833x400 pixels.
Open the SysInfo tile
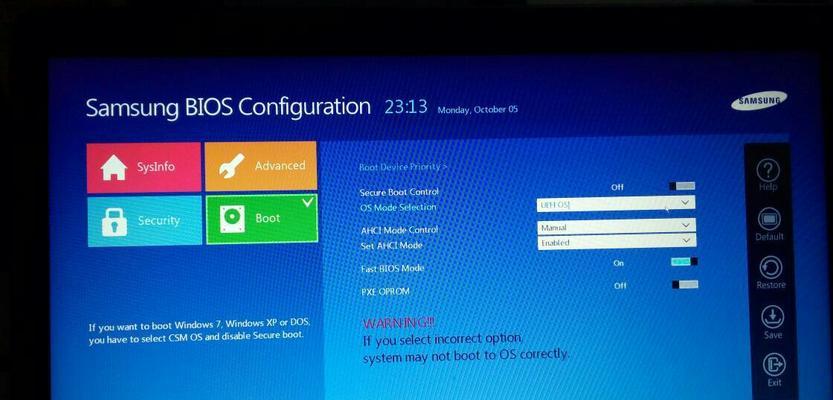pyautogui.click(x=144, y=167)
